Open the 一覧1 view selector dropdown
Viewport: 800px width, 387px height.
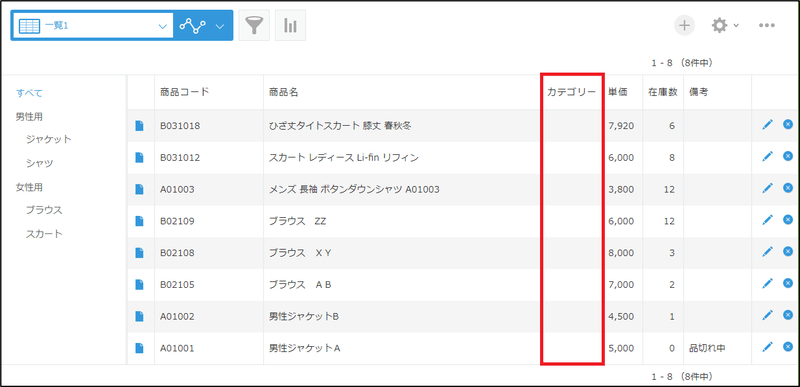pos(92,25)
